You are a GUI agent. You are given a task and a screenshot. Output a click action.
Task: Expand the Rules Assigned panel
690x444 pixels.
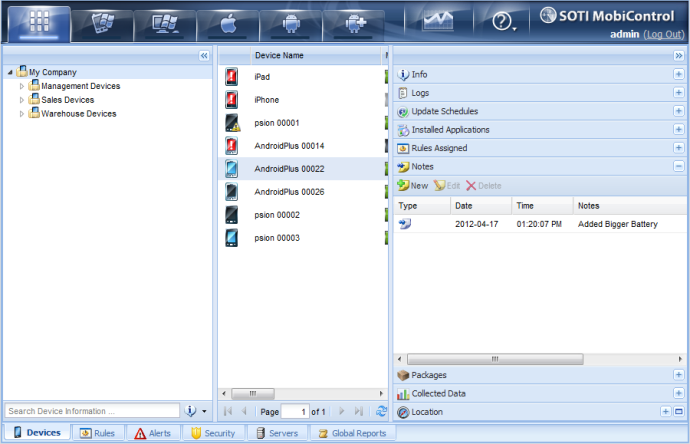click(678, 148)
